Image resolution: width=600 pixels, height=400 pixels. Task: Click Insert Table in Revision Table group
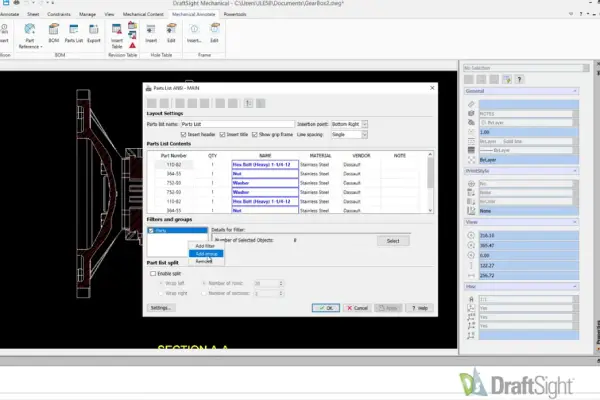point(116,35)
